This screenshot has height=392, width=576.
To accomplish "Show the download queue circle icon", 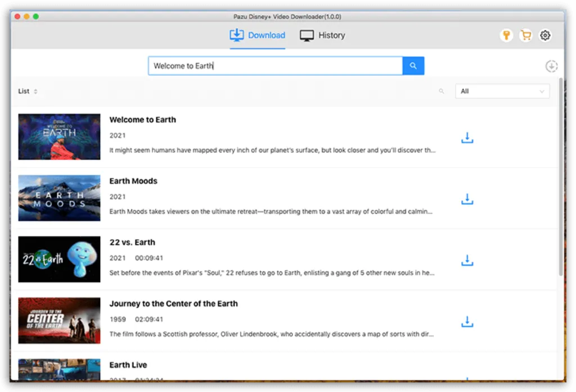I will point(551,66).
